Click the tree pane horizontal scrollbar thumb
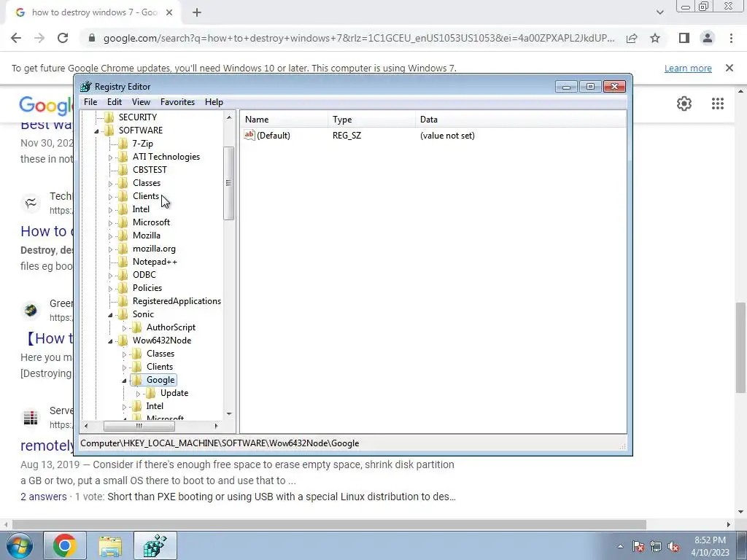Viewport: 747px width, 560px height. tap(139, 426)
